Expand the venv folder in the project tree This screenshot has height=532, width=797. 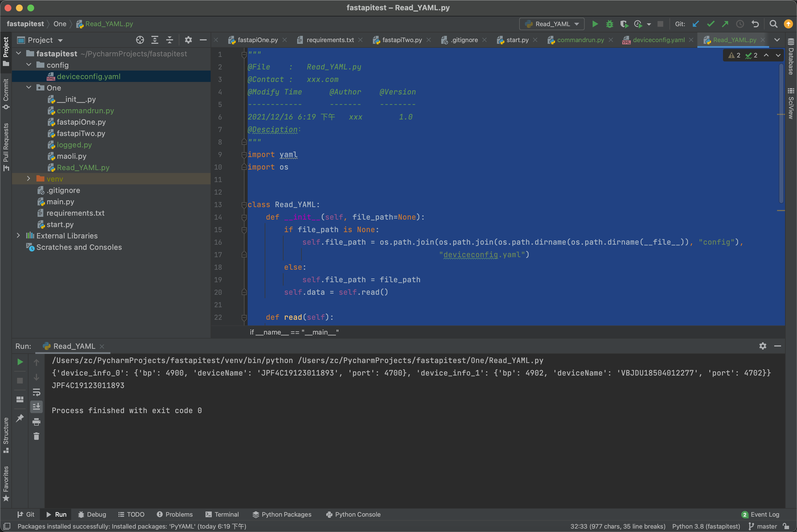29,179
